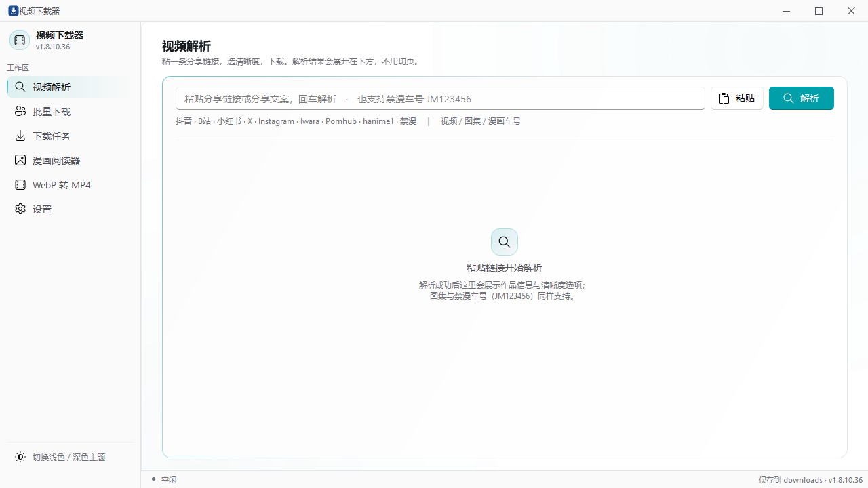This screenshot has width=868, height=488.
Task: Maximize the 视频下载器 window
Action: [x=819, y=11]
